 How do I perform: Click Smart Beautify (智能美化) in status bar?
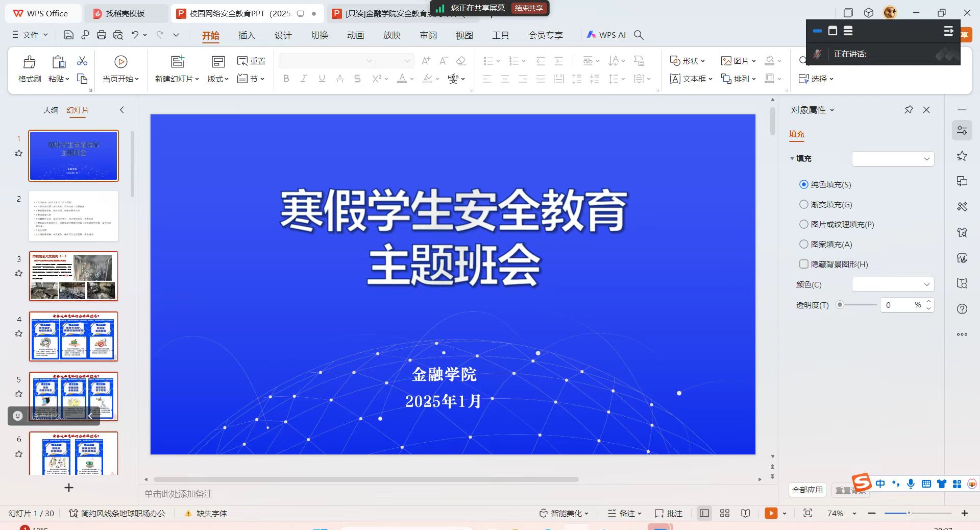point(564,513)
